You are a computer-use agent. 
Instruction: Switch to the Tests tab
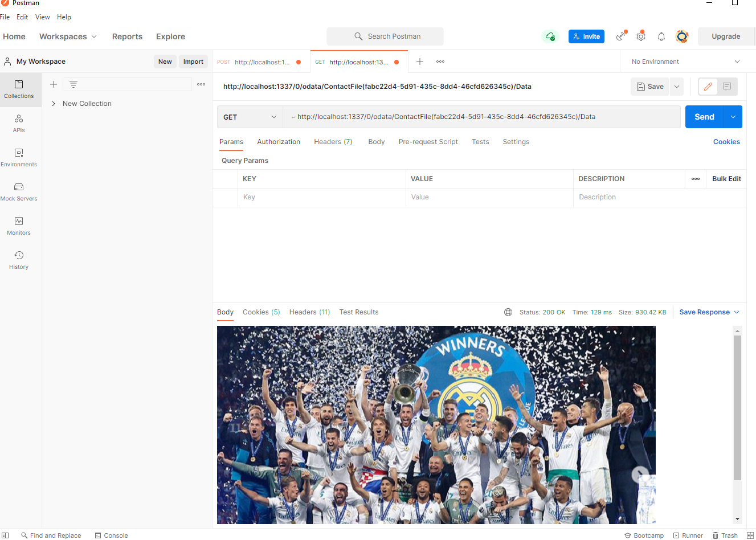(480, 142)
